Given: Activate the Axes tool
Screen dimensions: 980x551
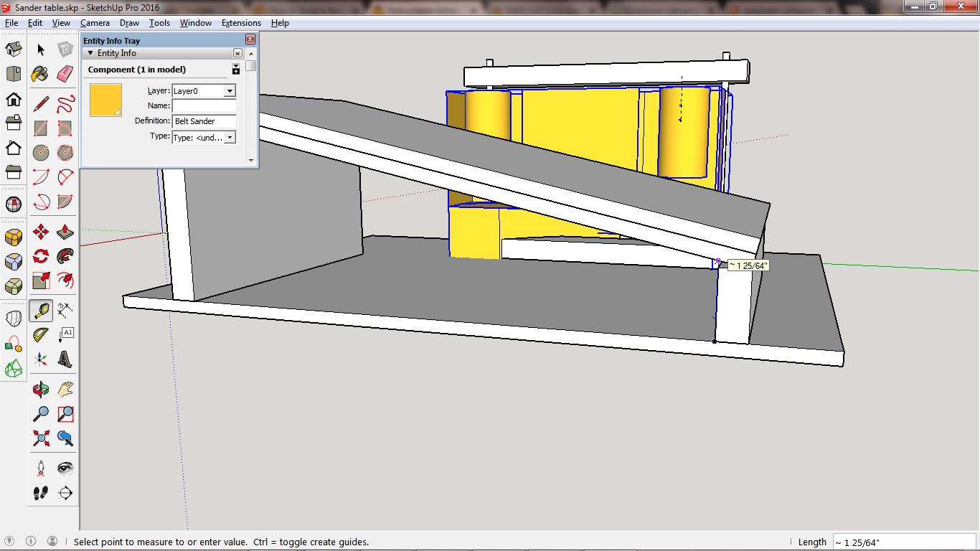Looking at the screenshot, I should (x=41, y=359).
